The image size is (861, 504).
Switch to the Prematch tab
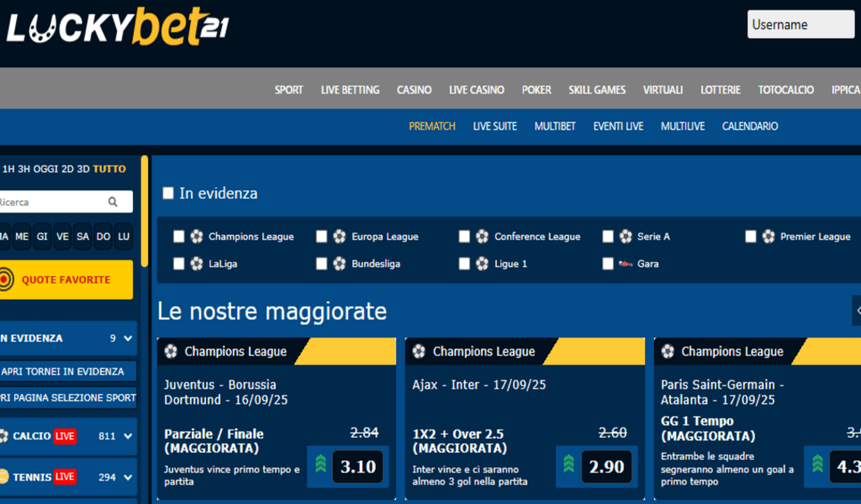(x=432, y=126)
